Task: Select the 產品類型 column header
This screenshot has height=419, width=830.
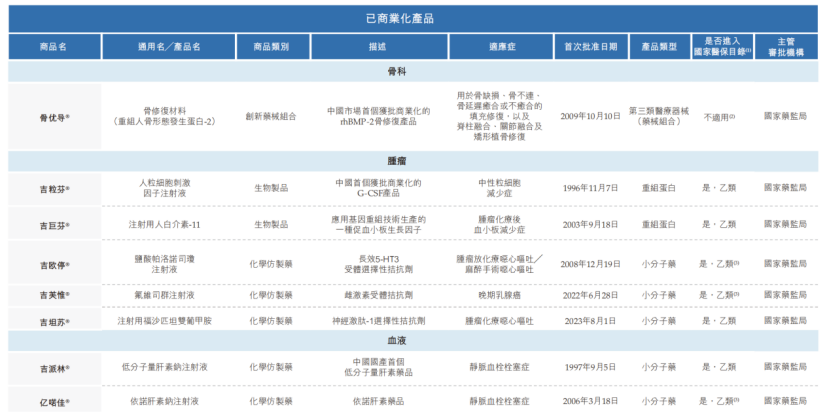Action: 660,47
